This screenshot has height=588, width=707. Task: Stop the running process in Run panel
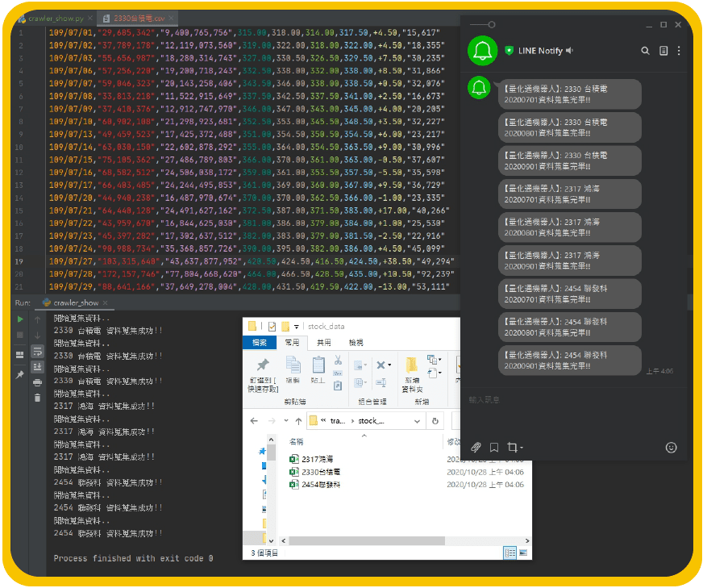pyautogui.click(x=20, y=335)
